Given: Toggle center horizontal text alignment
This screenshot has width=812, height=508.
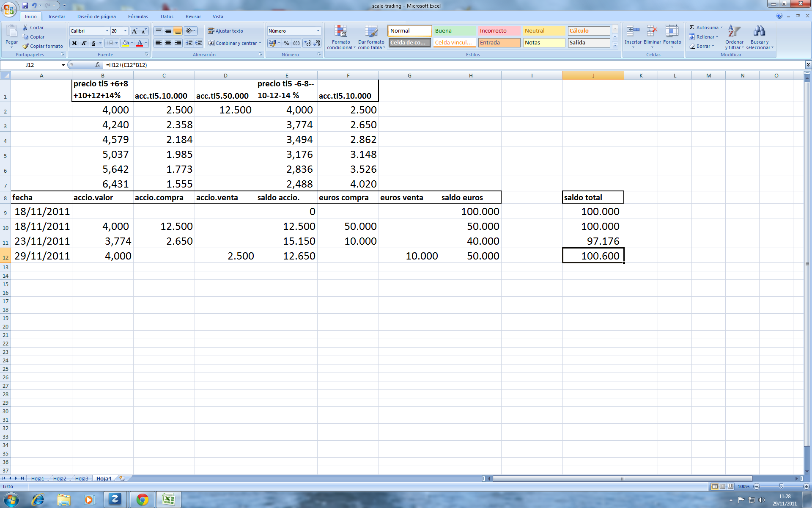Looking at the screenshot, I should [x=168, y=43].
